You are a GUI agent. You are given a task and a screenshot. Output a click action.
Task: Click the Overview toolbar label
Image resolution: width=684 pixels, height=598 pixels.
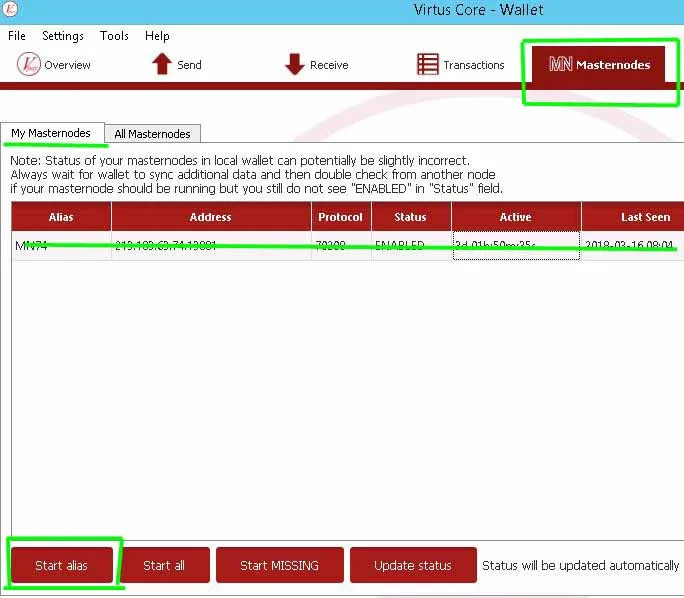coord(67,65)
